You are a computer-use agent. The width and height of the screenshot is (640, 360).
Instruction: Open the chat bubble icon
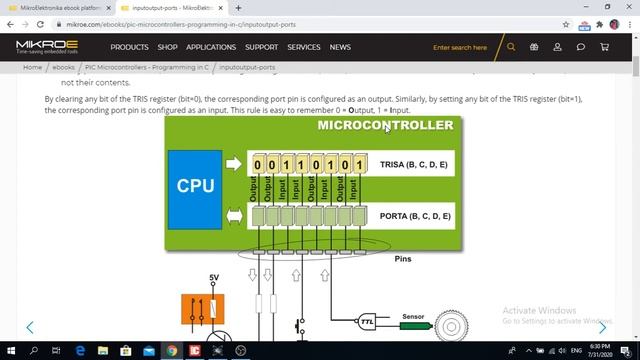580,47
